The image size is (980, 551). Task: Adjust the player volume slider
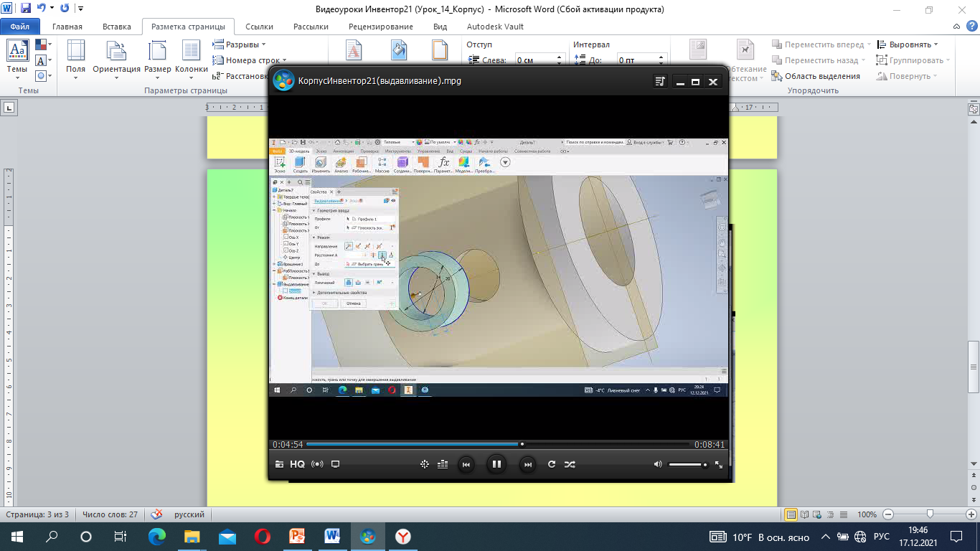(x=689, y=464)
